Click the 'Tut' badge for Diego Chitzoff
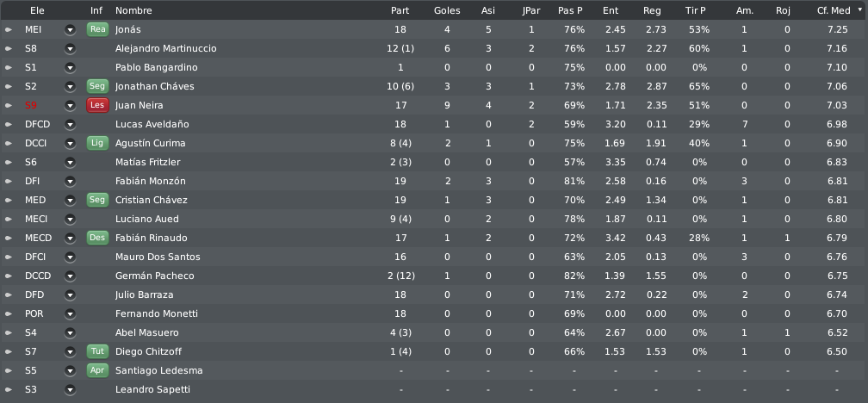The width and height of the screenshot is (868, 403). pos(97,351)
